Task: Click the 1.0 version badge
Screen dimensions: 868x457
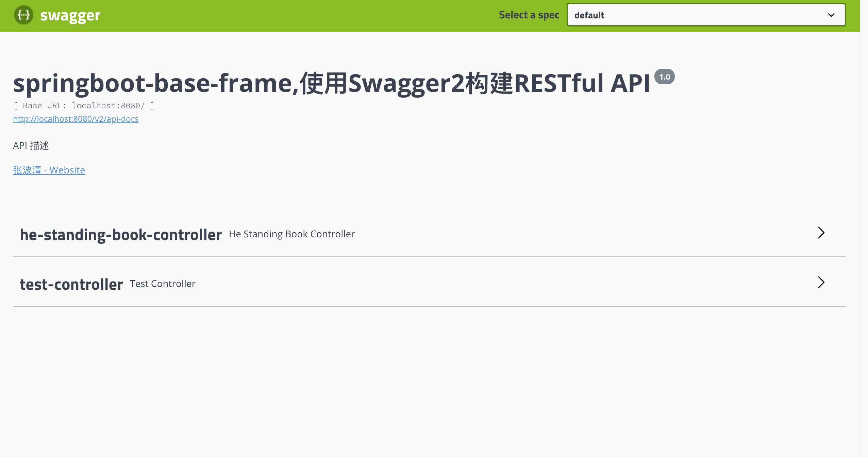Action: point(664,77)
